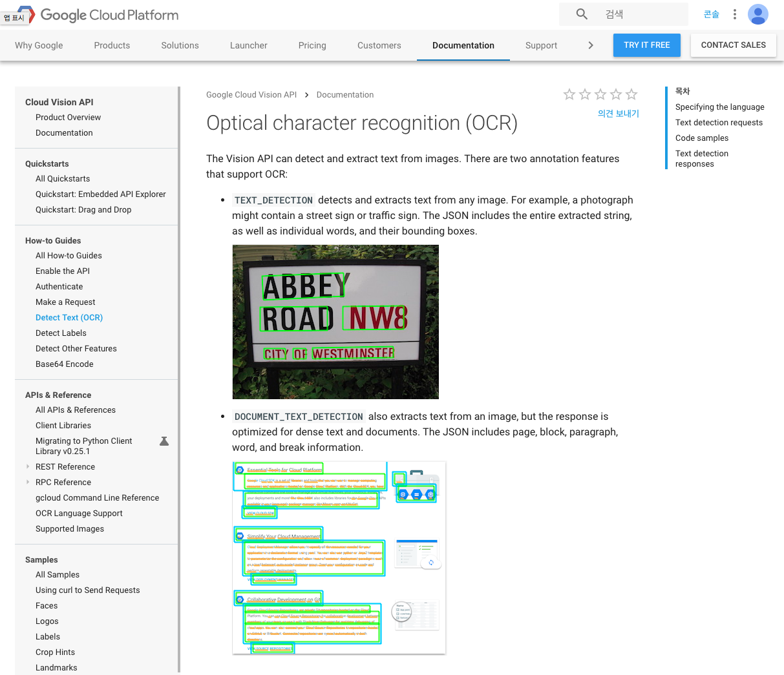The width and height of the screenshot is (784, 675).
Task: Open OCR Language Support page
Action: coord(79,514)
